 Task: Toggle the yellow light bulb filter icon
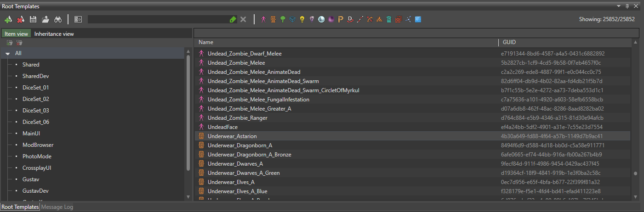pyautogui.click(x=302, y=19)
